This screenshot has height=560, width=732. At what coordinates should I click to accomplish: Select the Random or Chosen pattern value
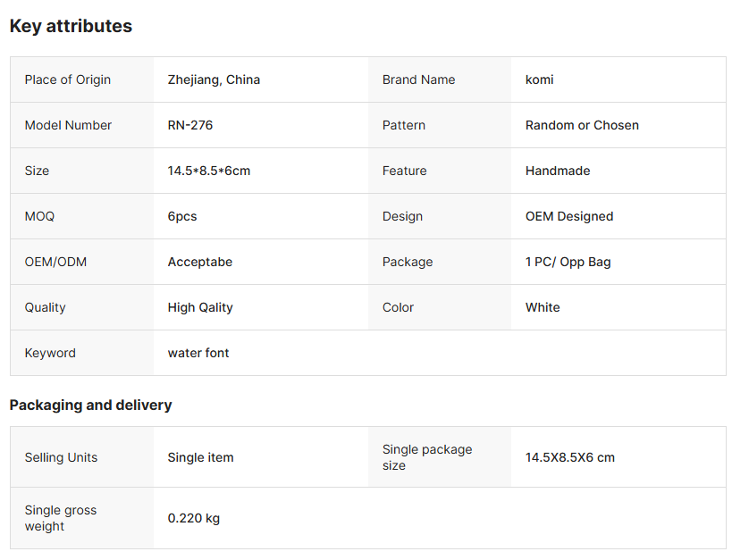tap(582, 125)
